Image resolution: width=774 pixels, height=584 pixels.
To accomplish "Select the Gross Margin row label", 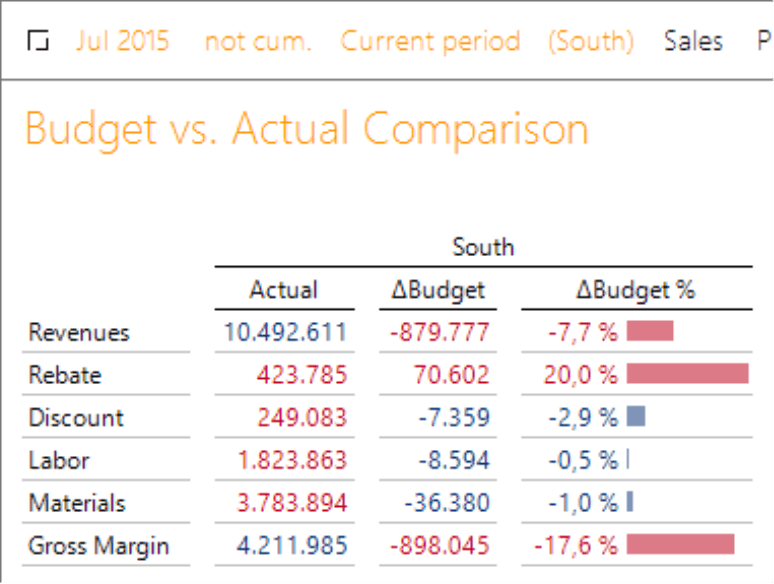I will (x=99, y=545).
